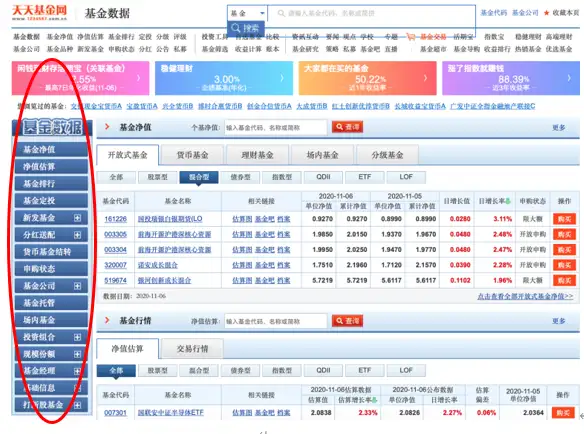Open 大成货币B recently viewed fund link
The height and width of the screenshot is (434, 584).
pyautogui.click(x=312, y=106)
